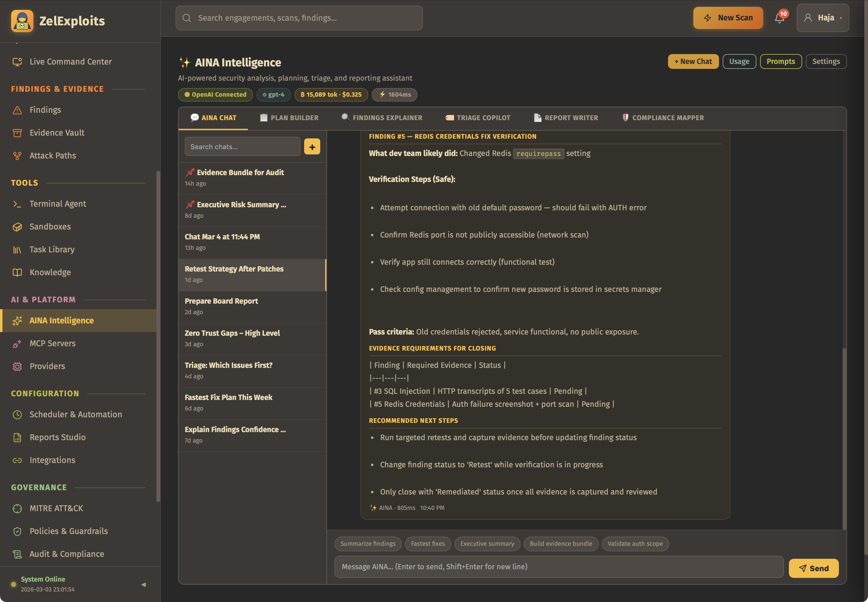The height and width of the screenshot is (602, 868).
Task: Open the gpt-4 model selector
Action: click(273, 95)
